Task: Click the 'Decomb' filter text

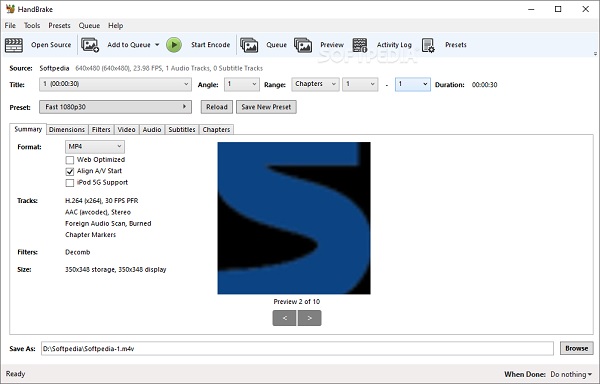Action: pos(78,252)
